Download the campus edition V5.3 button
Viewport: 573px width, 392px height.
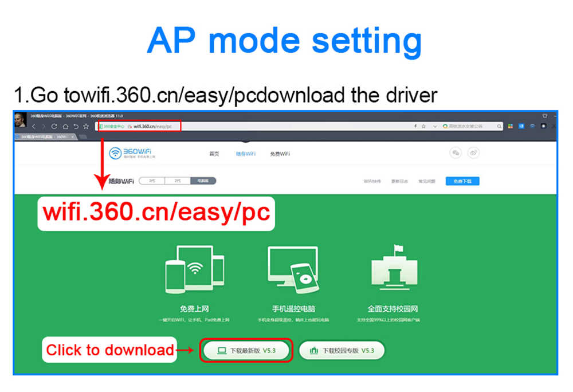tap(342, 351)
